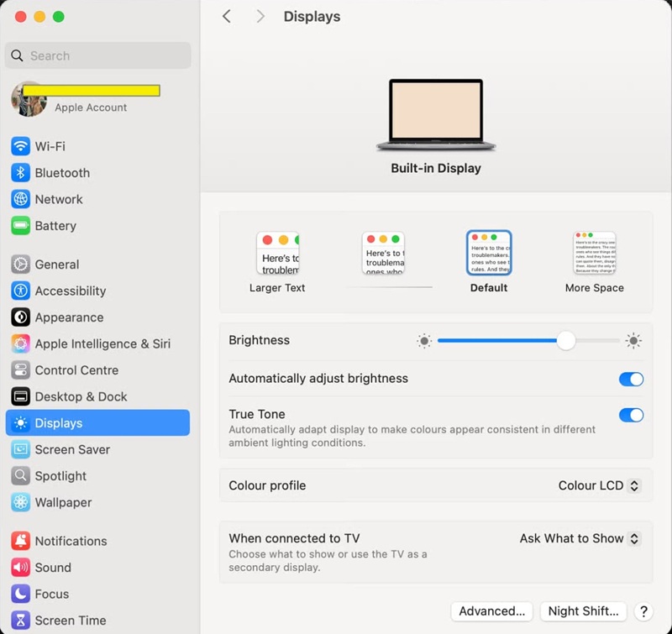Open Wi-Fi settings

click(x=97, y=146)
